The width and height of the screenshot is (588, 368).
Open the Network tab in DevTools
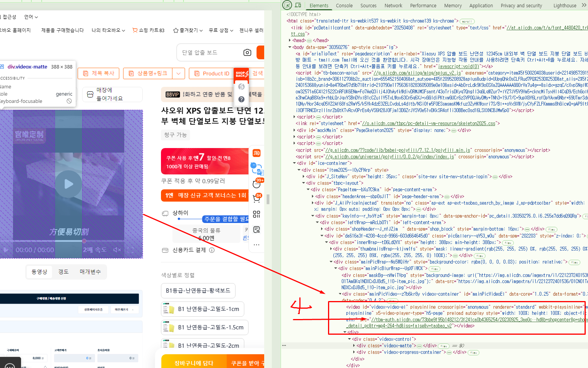point(393,5)
